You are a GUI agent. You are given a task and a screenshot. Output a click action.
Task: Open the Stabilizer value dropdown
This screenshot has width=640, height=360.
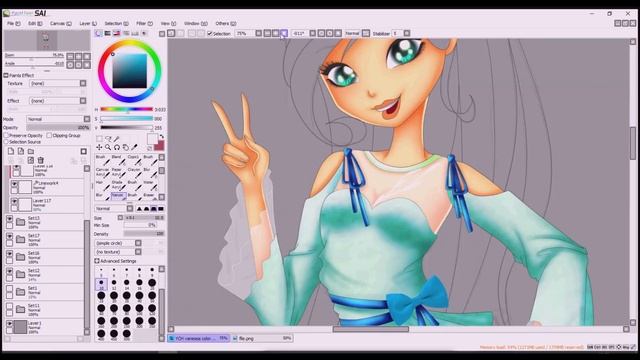[x=407, y=33]
